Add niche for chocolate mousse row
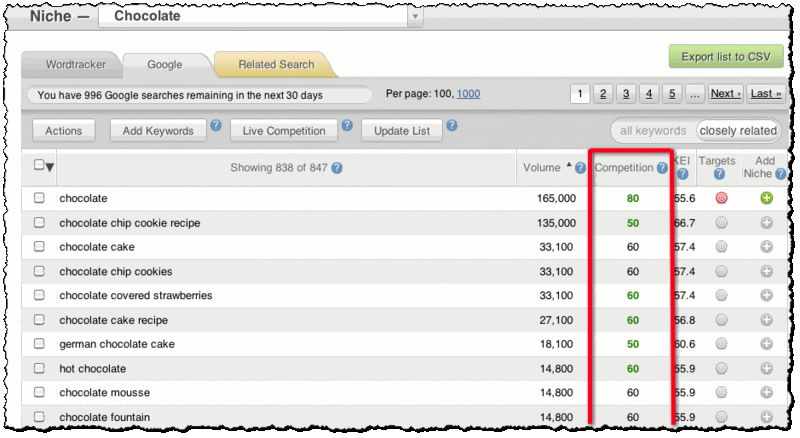Image resolution: width=800 pixels, height=438 pixels. (x=766, y=393)
